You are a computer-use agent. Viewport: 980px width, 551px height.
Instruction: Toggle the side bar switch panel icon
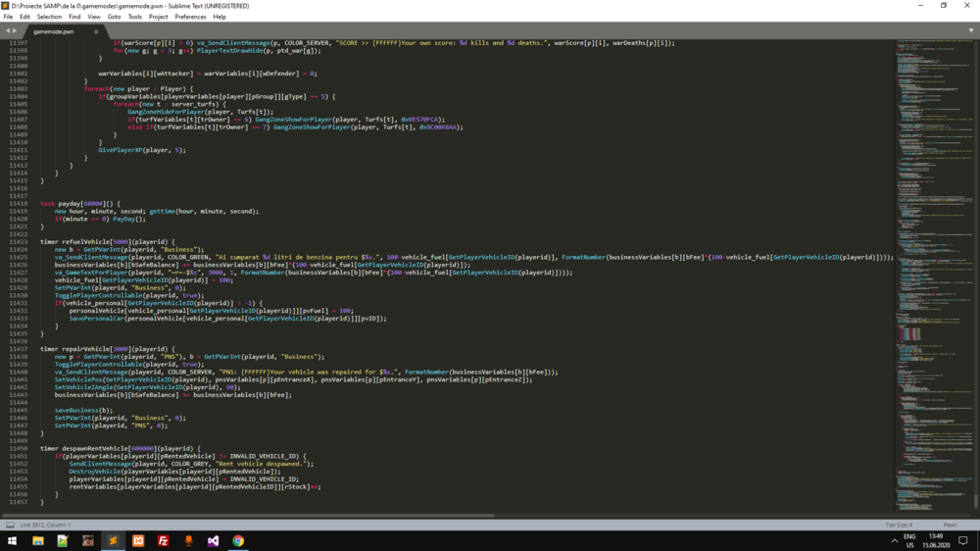10,525
